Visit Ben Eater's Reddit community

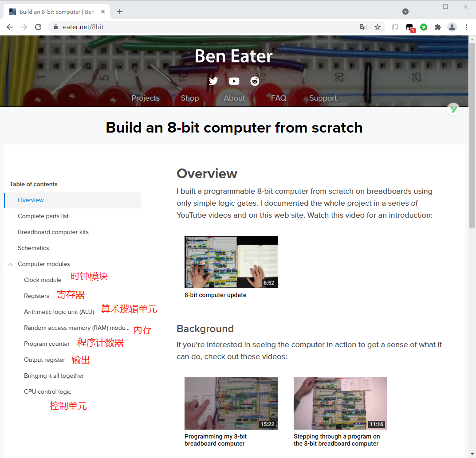[x=255, y=81]
